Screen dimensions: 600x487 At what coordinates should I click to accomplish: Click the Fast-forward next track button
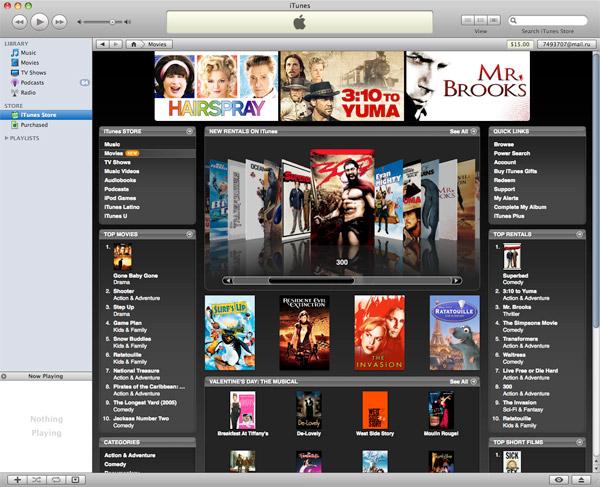(x=59, y=22)
